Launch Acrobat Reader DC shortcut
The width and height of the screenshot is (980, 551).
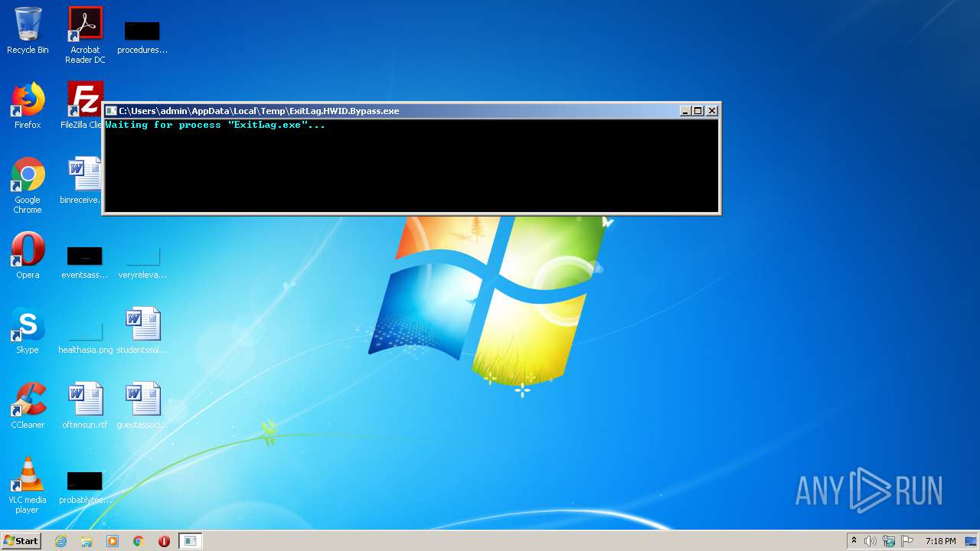85,34
